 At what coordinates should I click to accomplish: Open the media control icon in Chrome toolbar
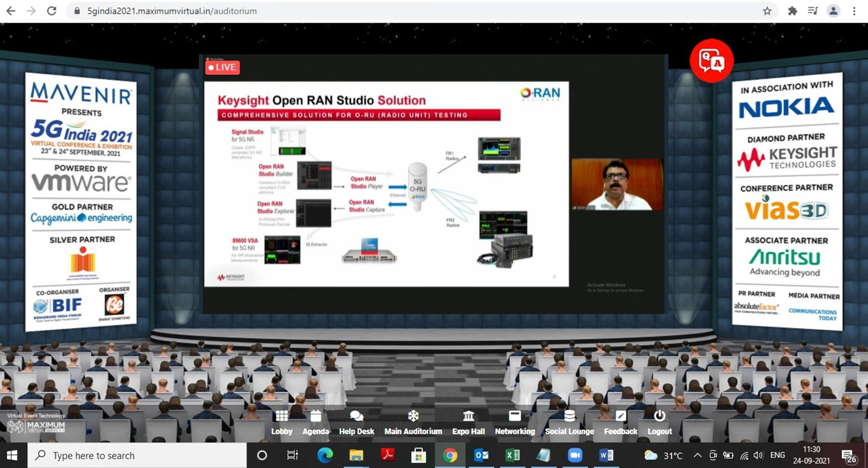[813, 11]
